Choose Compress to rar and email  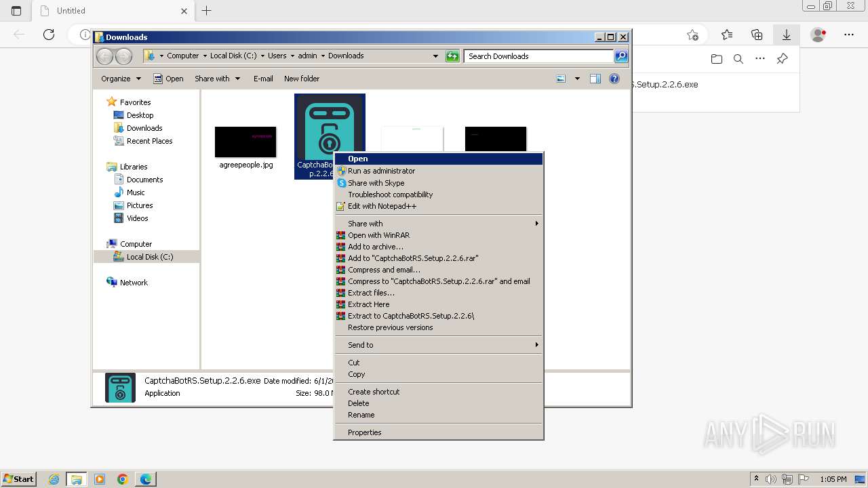[x=438, y=281]
